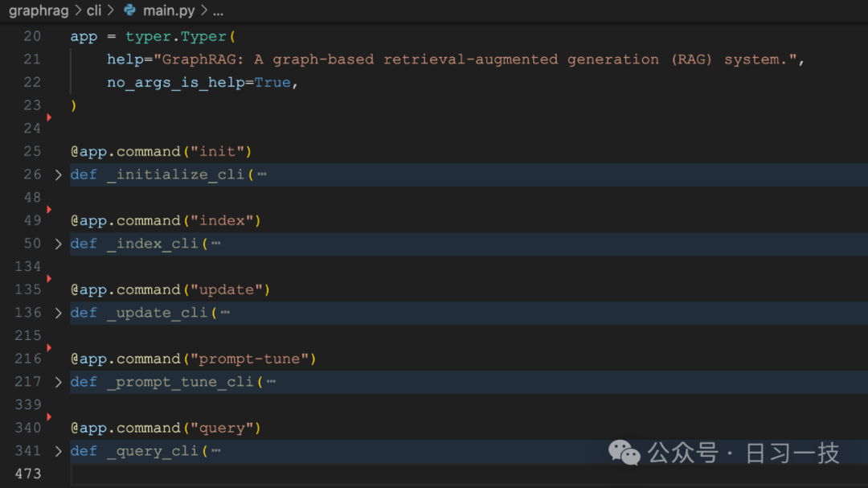868x488 pixels.
Task: Click the red marker below line 23
Action: [49, 117]
